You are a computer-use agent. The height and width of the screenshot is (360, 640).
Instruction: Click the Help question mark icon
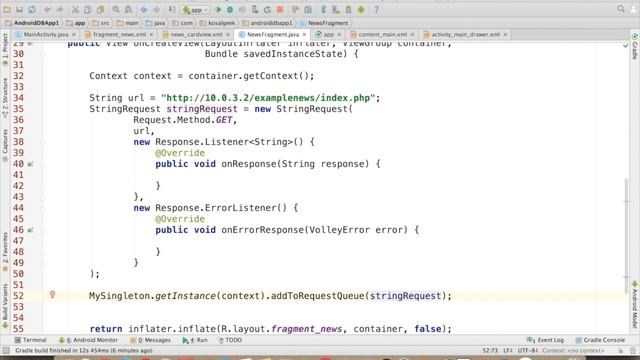pyautogui.click(x=376, y=9)
